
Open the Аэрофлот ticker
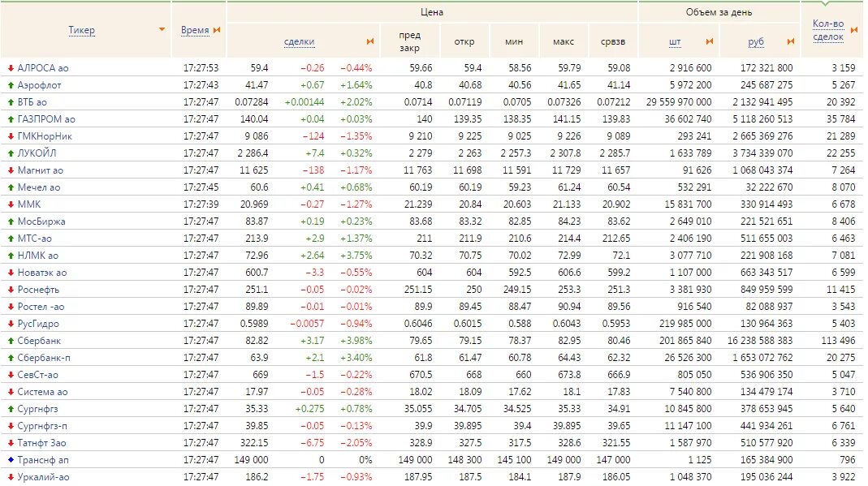39,85
